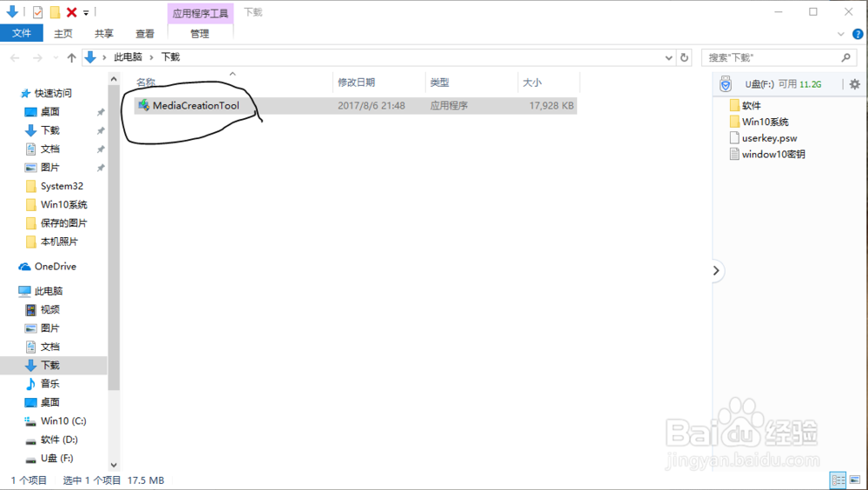
Task: Open 图片 under quick access
Action: pos(49,168)
